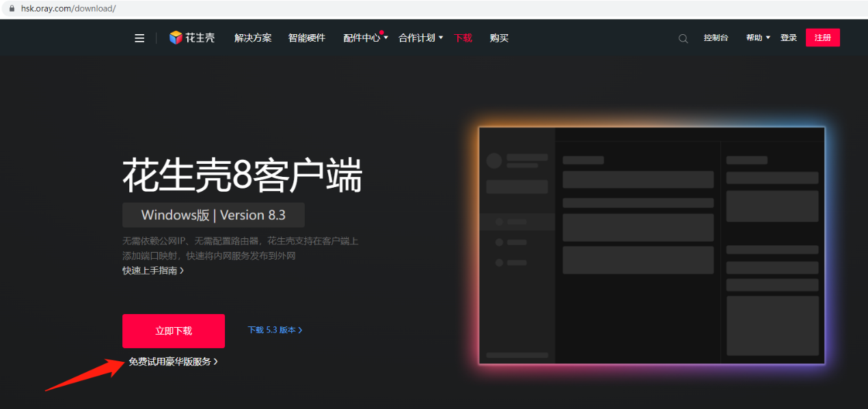This screenshot has width=868, height=409.
Task: Open 控制台 link
Action: click(716, 38)
